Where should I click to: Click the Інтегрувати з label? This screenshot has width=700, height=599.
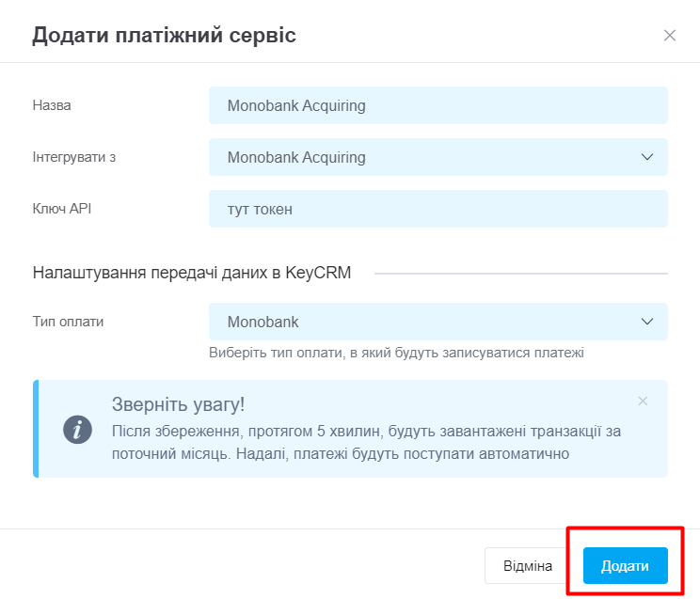point(74,157)
